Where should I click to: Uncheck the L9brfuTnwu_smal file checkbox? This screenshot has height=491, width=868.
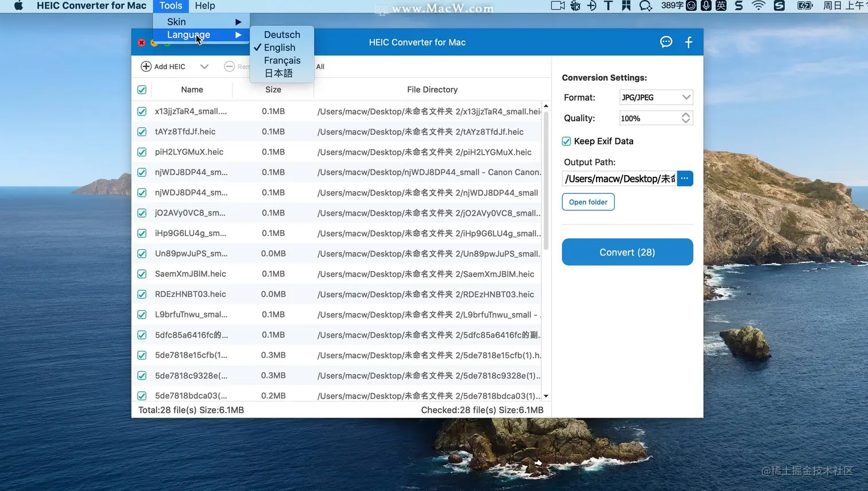tap(142, 315)
